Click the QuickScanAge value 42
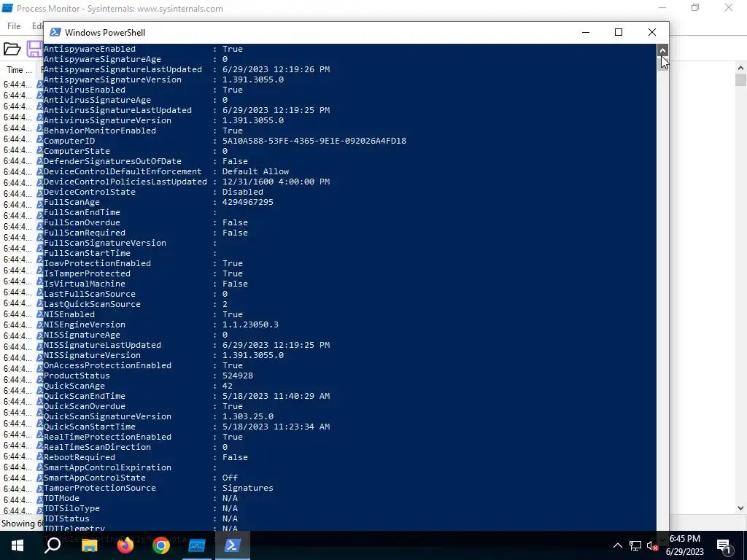 coord(228,386)
